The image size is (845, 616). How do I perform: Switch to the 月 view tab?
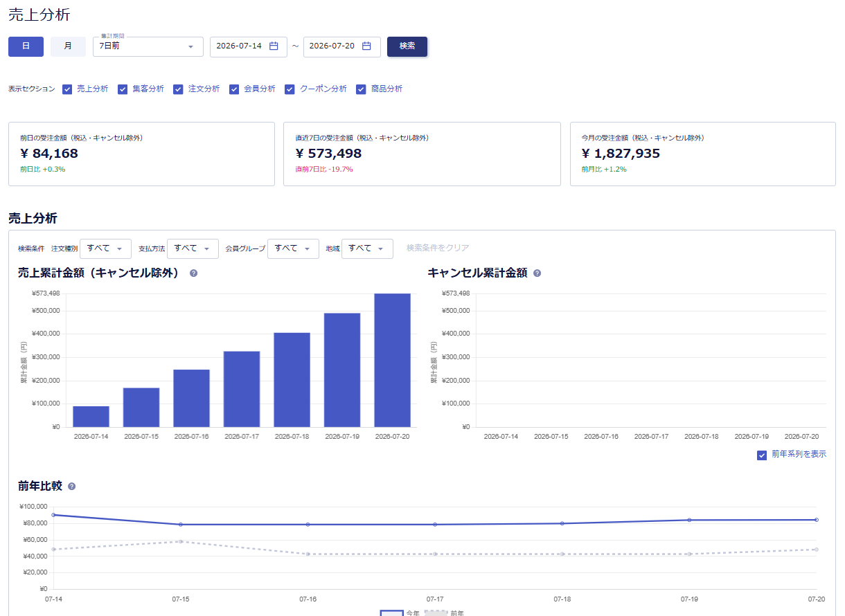click(x=68, y=46)
